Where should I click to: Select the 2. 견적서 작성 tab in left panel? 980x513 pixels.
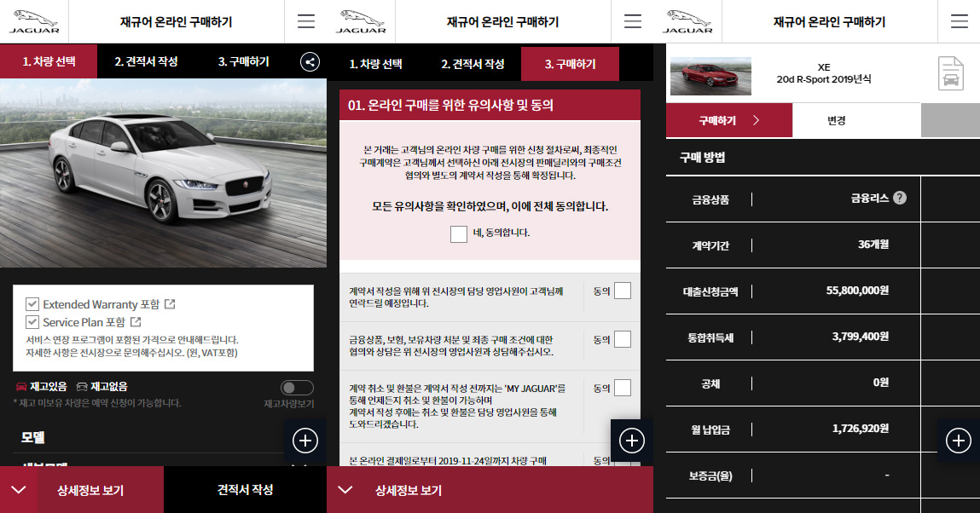pyautogui.click(x=146, y=61)
